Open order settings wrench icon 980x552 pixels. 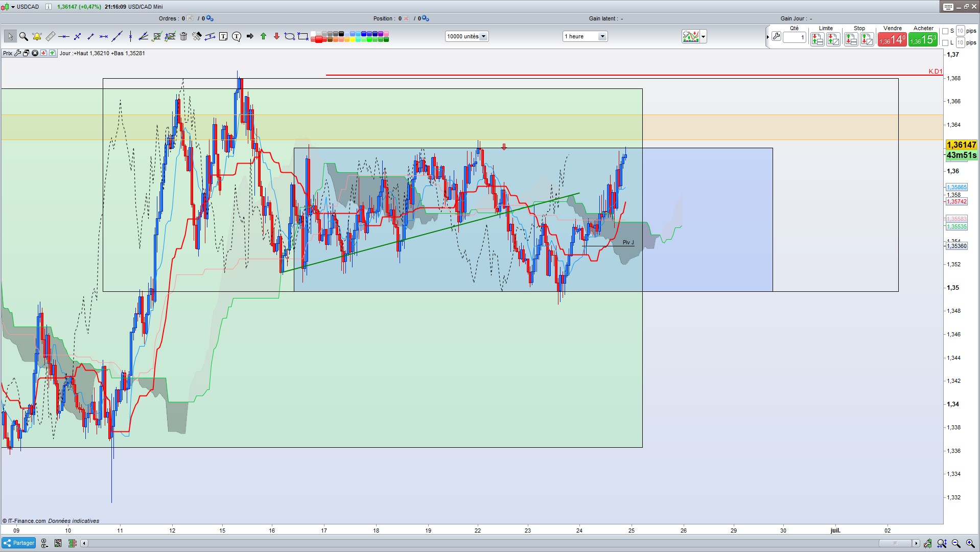coord(776,37)
